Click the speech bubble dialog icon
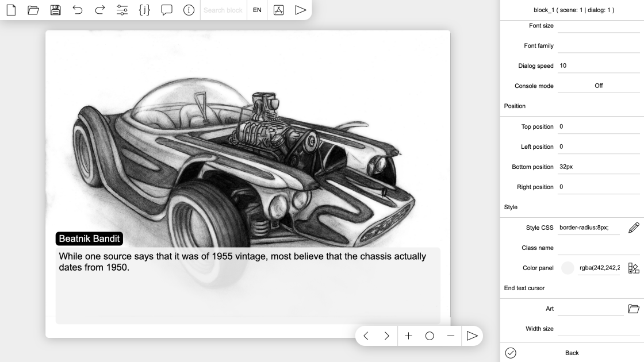This screenshot has height=362, width=644. coord(166,10)
